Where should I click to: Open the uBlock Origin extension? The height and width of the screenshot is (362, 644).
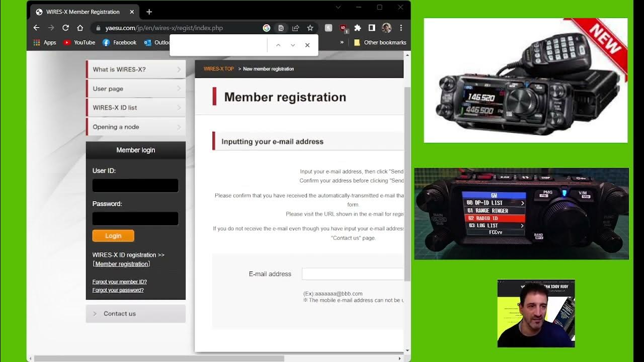pyautogui.click(x=343, y=28)
